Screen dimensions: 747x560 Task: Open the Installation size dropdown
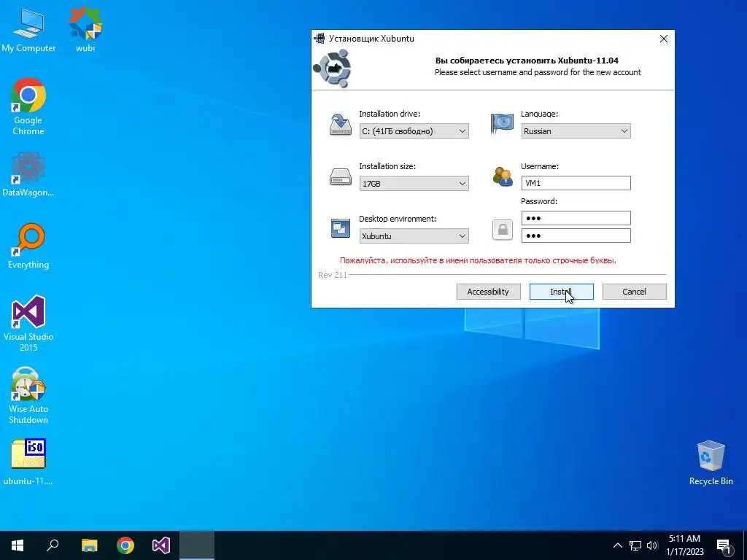pyautogui.click(x=414, y=183)
